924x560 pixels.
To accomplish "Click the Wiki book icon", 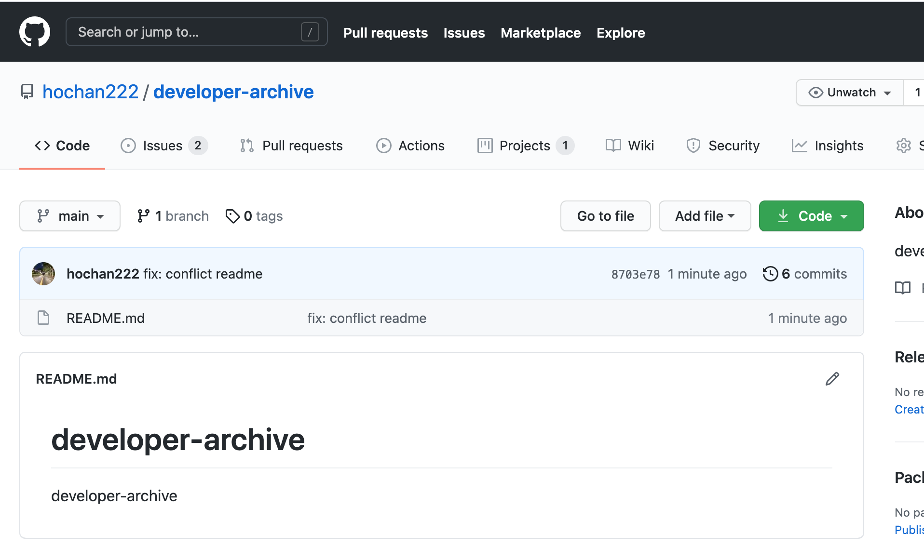I will [613, 146].
